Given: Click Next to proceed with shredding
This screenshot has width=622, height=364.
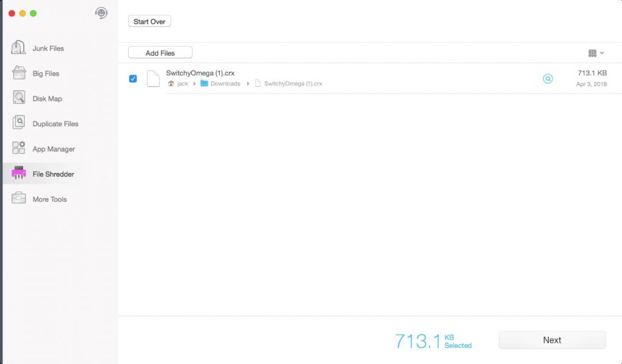Looking at the screenshot, I should click(552, 340).
